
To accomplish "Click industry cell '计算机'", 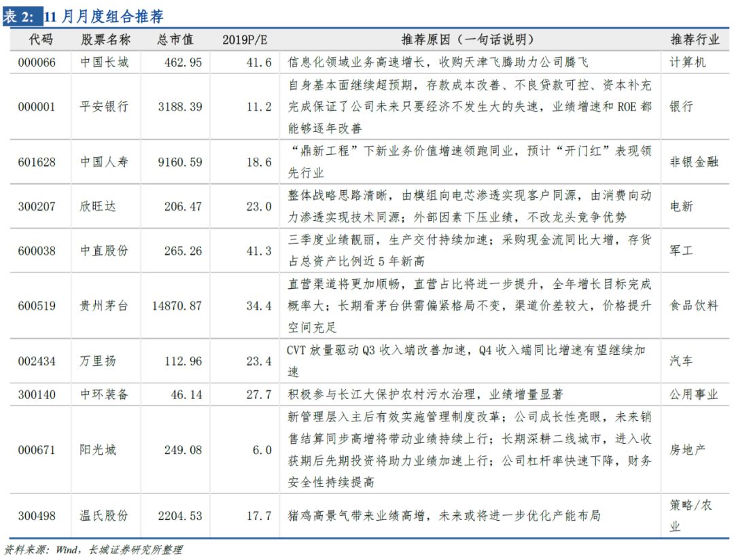I will pyautogui.click(x=688, y=62).
